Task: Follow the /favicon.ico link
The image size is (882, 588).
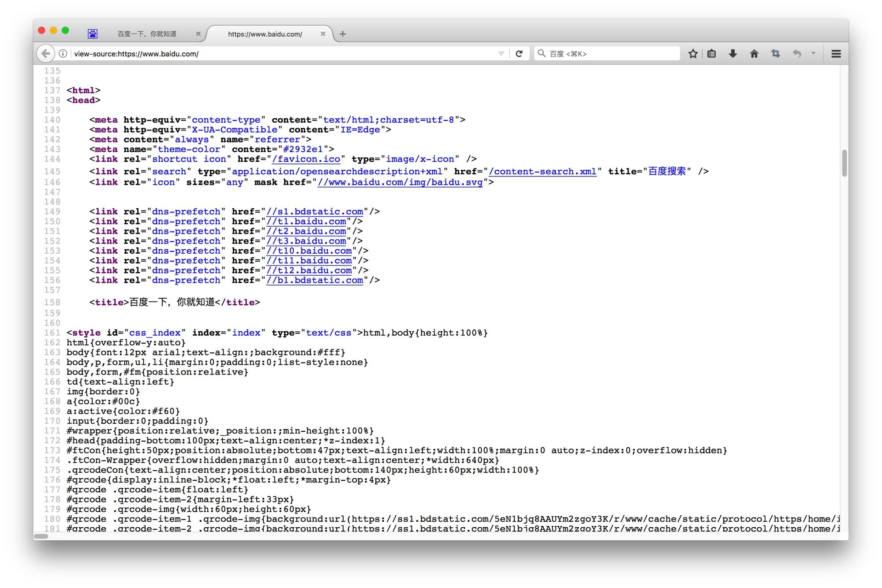Action: click(x=306, y=159)
